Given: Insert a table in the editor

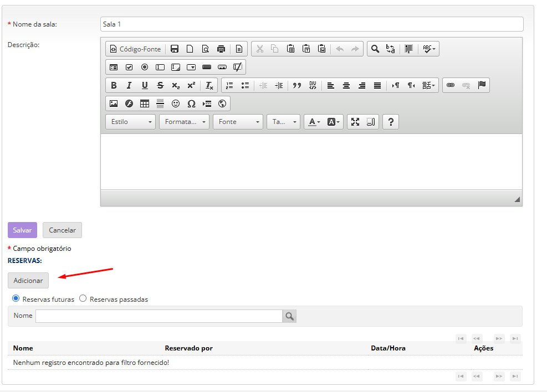Looking at the screenshot, I should pos(145,104).
